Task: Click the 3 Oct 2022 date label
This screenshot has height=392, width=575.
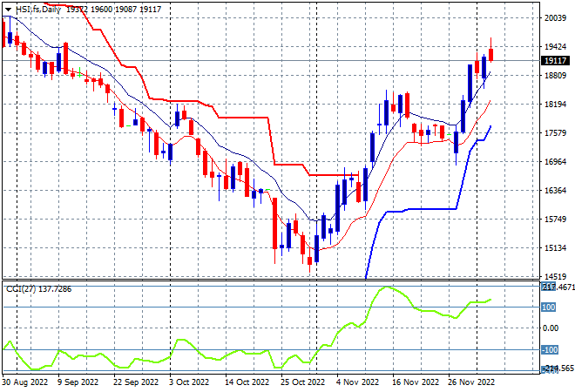Action: click(189, 382)
